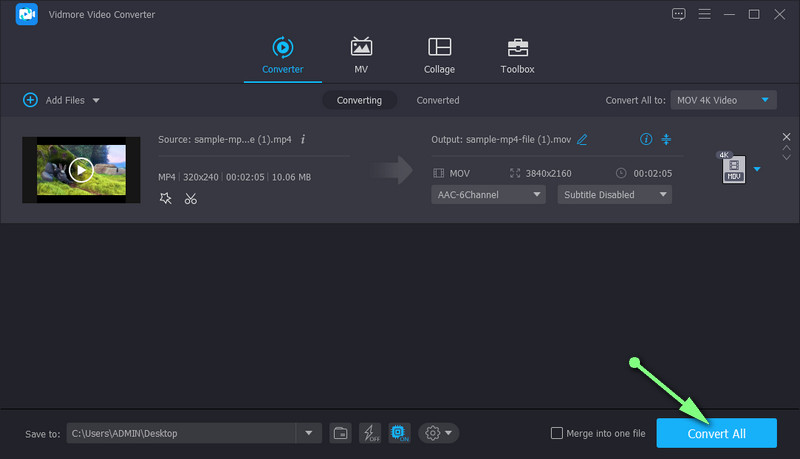Viewport: 800px width, 459px height.
Task: Open the output folder icon
Action: (x=340, y=433)
